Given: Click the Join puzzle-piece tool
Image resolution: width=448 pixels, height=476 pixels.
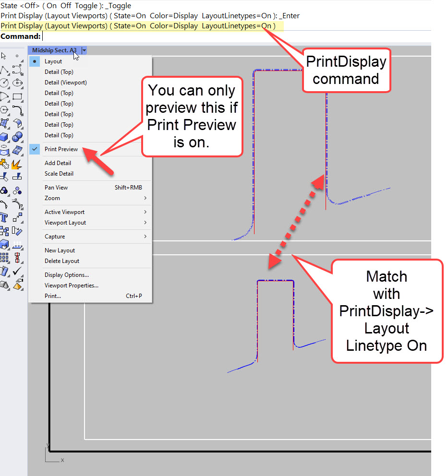Looking at the screenshot, I should coord(4,164).
